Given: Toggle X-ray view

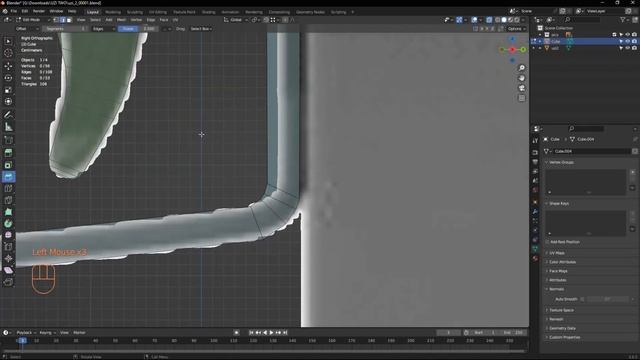Looking at the screenshot, I should pos(489,20).
